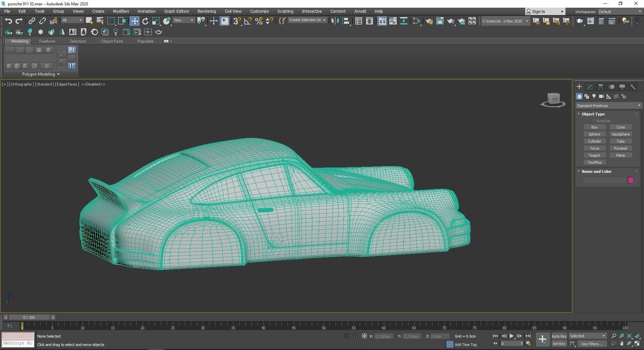Choose the Select Object tool
644x350 pixels.
[x=89, y=21]
